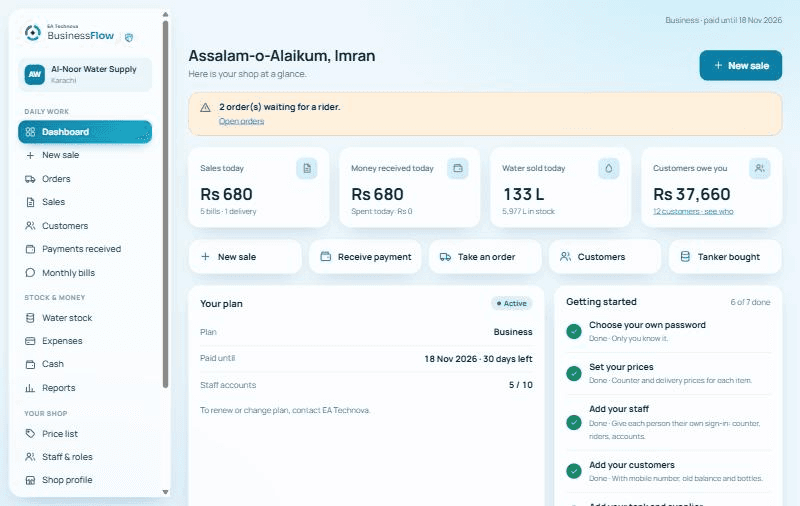
Task: Click the AW shop avatar badge
Action: [x=35, y=74]
